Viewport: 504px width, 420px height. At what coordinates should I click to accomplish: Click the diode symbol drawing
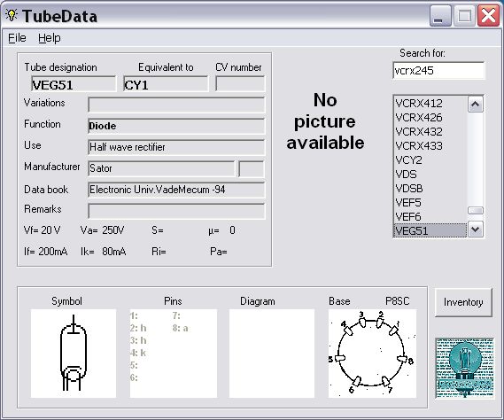point(74,354)
